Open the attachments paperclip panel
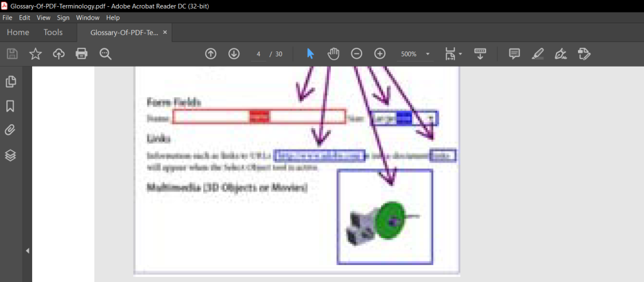644x282 pixels. tap(11, 131)
